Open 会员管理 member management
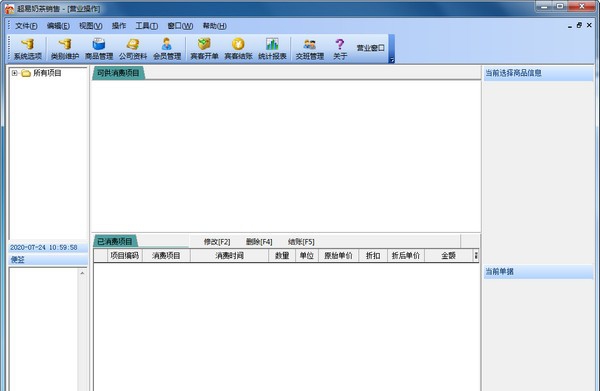This screenshot has height=391, width=600. coord(167,49)
